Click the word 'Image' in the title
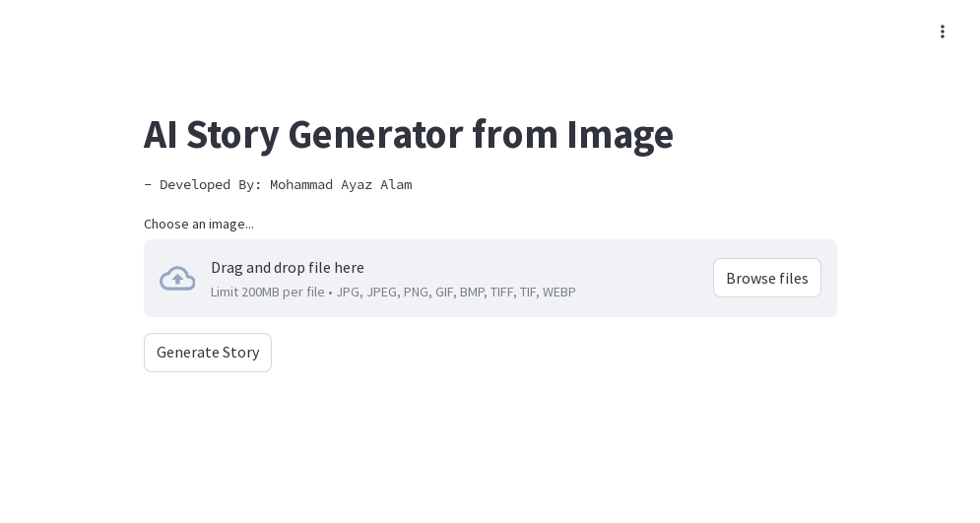Viewport: 980px width, 523px height. pyautogui.click(x=620, y=135)
